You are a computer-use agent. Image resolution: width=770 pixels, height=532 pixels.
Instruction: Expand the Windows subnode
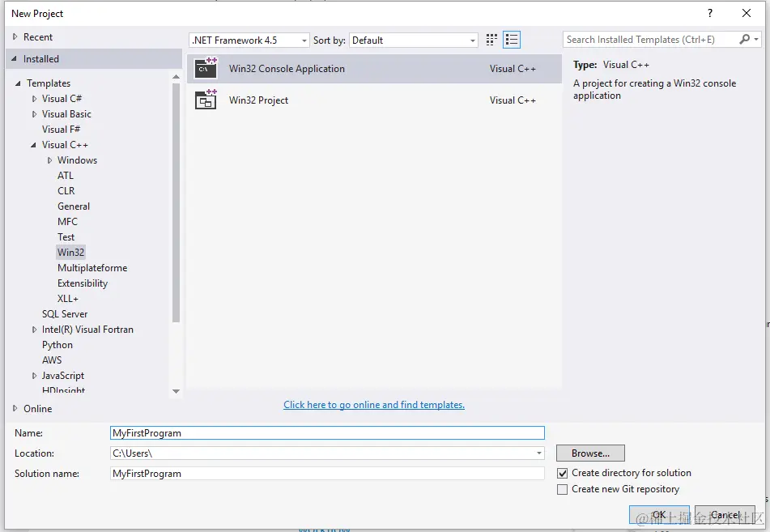49,160
